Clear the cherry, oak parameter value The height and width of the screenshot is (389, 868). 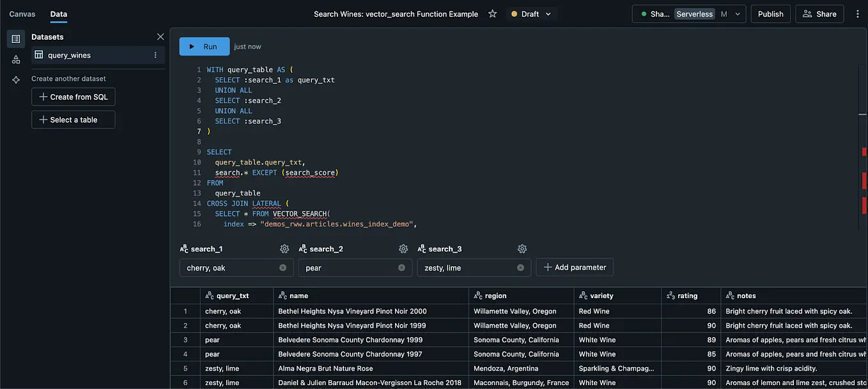283,267
